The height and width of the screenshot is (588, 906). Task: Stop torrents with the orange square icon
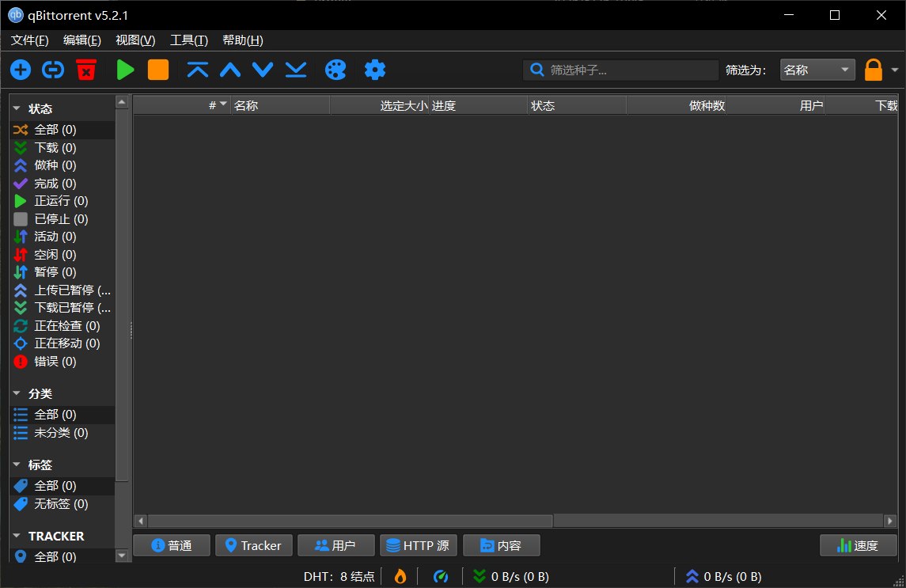point(157,70)
